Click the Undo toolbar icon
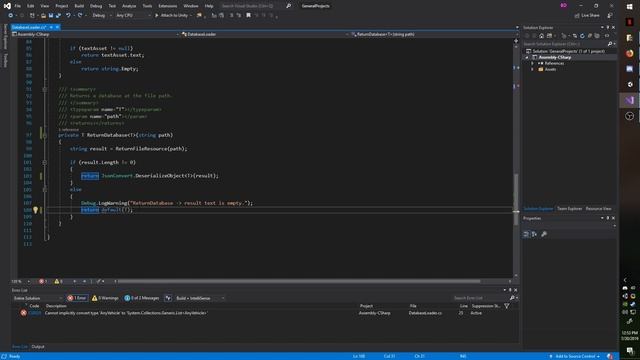640x360 pixels. pyautogui.click(x=68, y=16)
